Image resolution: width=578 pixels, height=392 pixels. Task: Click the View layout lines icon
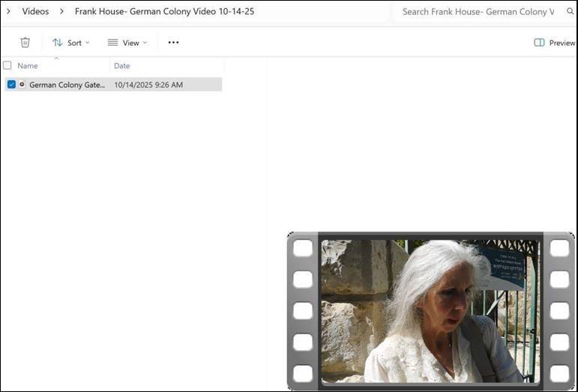click(x=112, y=43)
